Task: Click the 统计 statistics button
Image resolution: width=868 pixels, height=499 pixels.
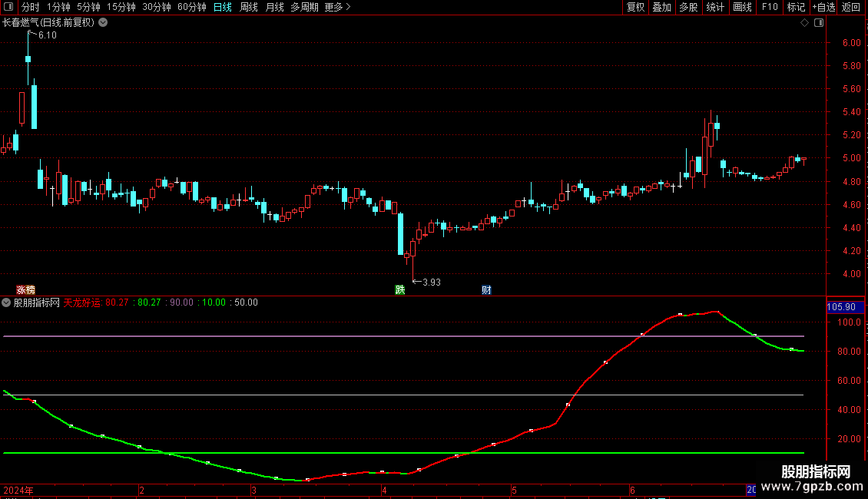Action: [x=715, y=7]
